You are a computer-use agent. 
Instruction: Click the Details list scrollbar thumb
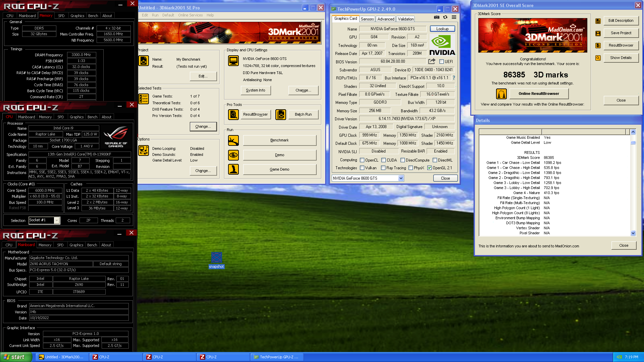(633, 143)
